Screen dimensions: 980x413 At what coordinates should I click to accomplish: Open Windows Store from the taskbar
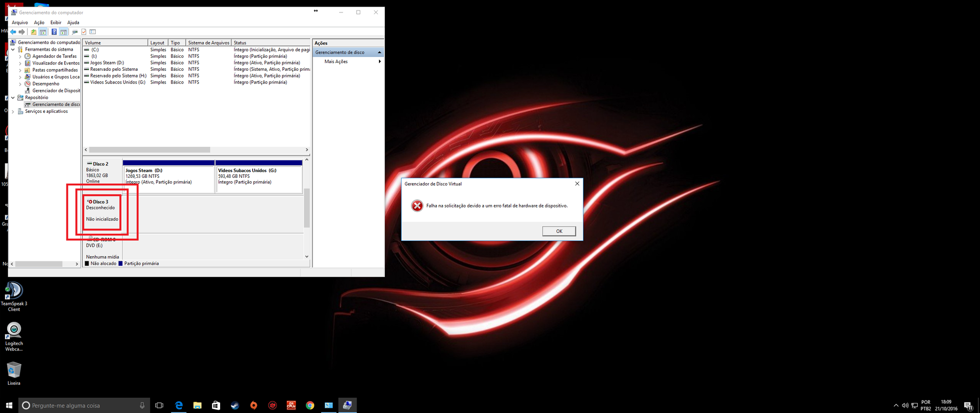point(216,405)
